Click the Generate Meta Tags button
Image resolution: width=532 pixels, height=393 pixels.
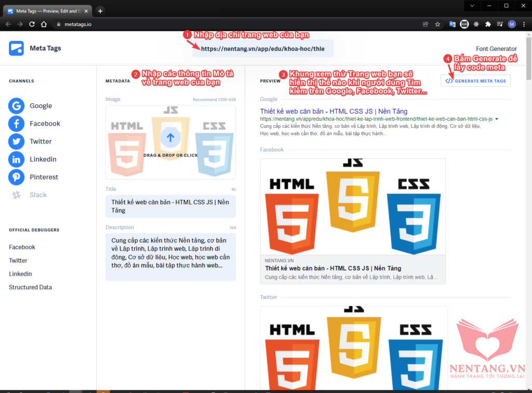click(x=475, y=81)
